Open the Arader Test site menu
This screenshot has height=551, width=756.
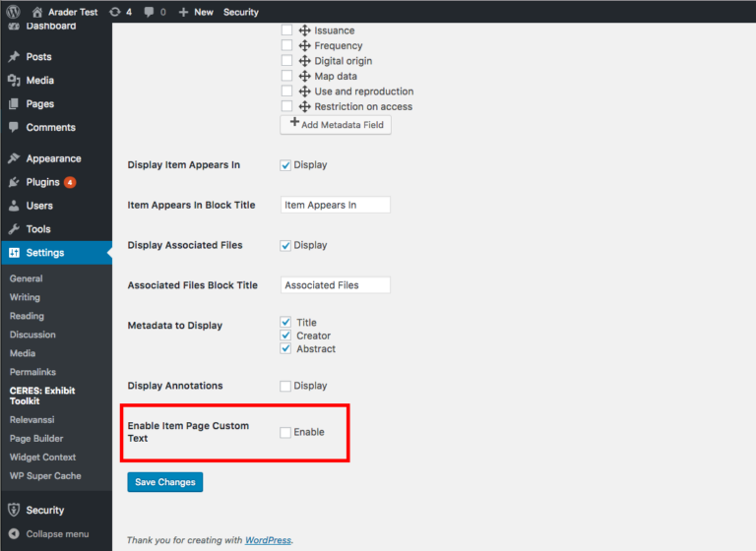pos(66,12)
